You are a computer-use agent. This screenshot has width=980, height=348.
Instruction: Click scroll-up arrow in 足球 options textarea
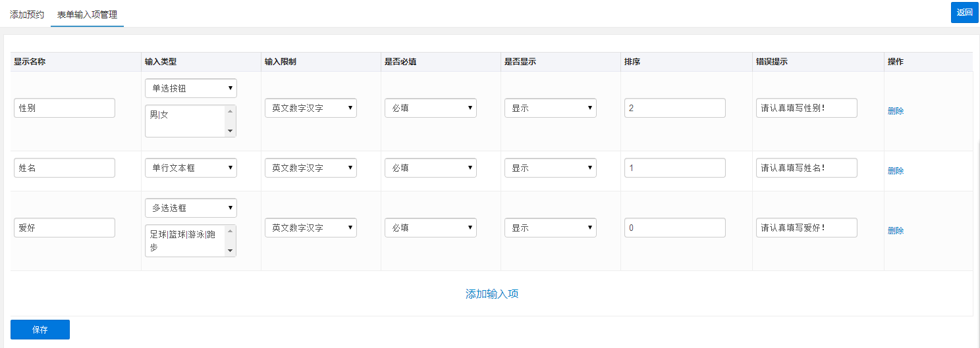(230, 230)
